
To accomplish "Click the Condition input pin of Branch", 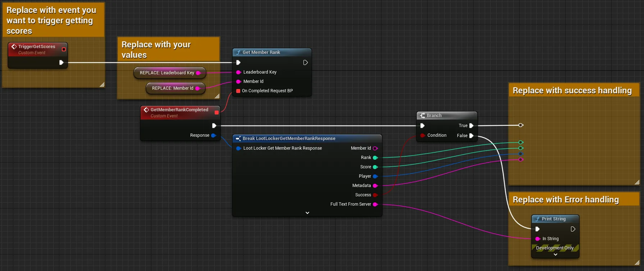I will pos(423,135).
